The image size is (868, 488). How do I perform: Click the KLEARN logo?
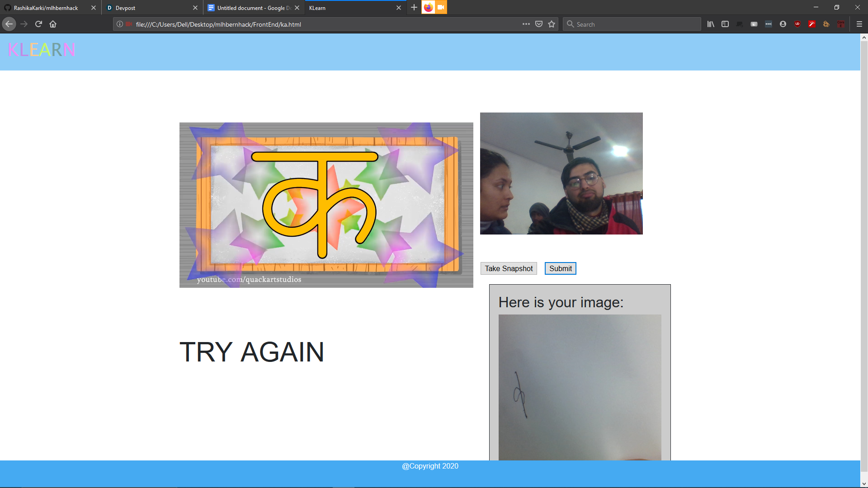click(x=41, y=50)
